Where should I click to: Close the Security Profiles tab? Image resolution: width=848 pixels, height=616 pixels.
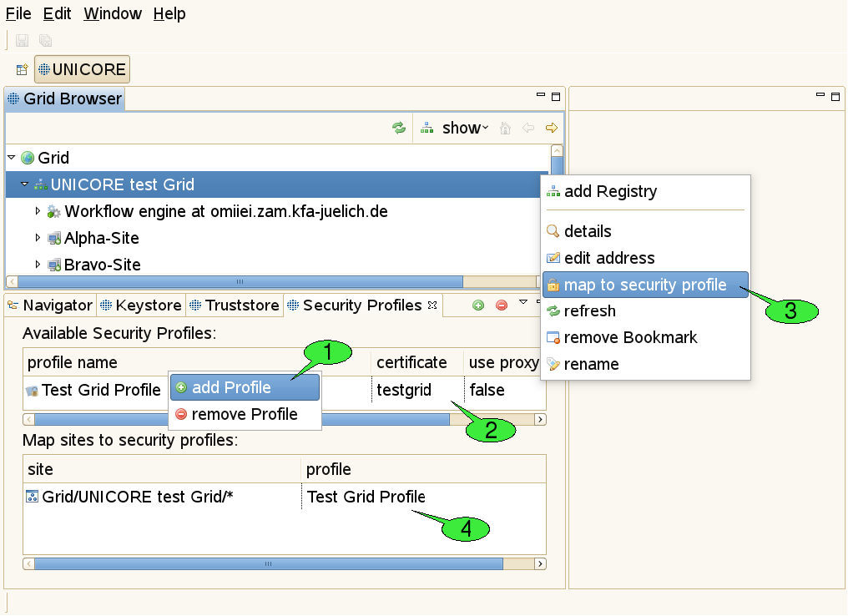[432, 305]
